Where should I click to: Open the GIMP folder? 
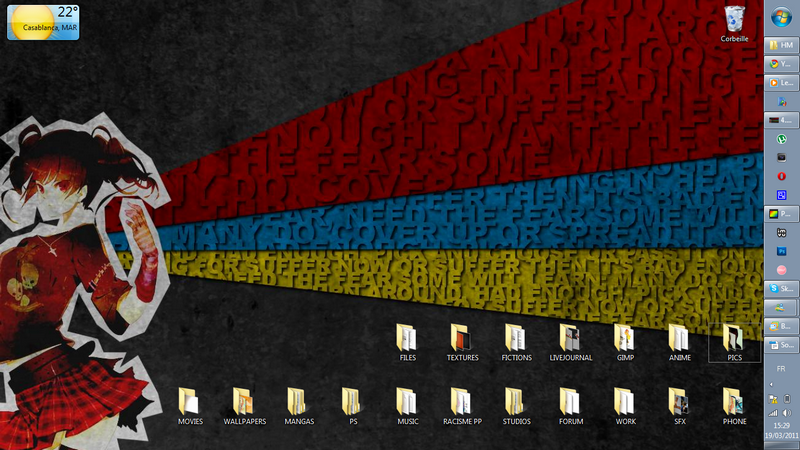tap(625, 343)
